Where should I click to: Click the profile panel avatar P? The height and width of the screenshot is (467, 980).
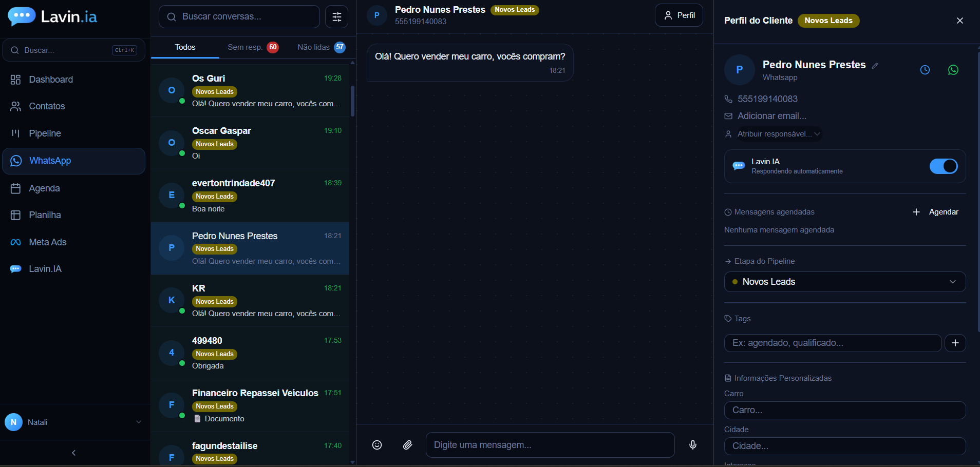coord(740,70)
